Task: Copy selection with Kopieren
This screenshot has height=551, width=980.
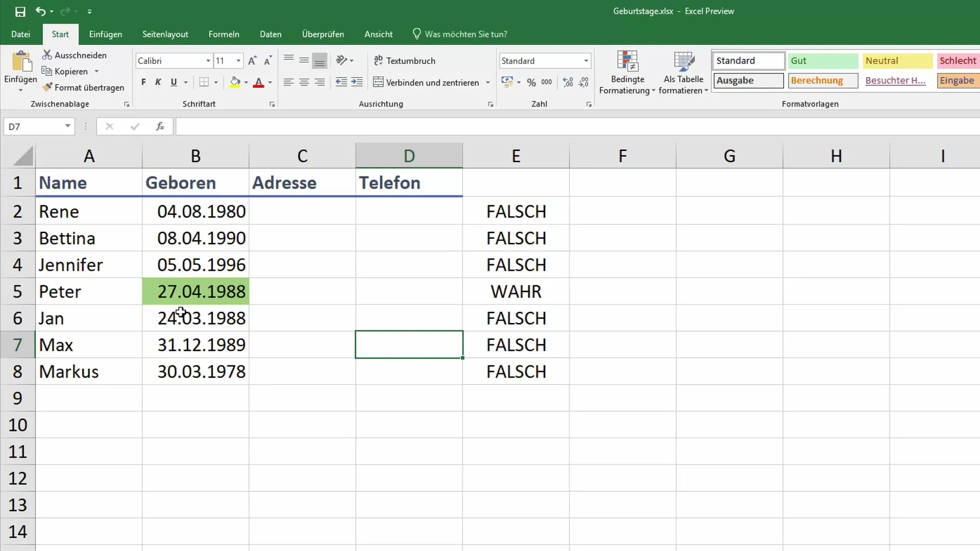Action: coord(65,71)
